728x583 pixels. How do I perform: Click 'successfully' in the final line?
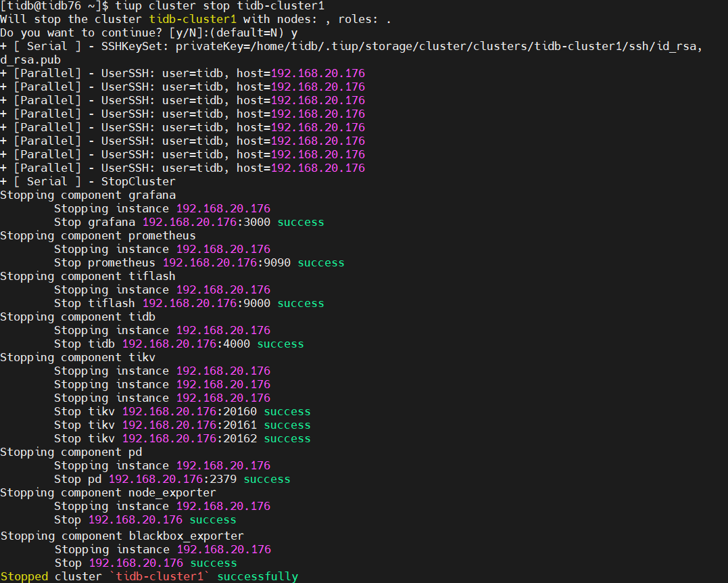click(258, 576)
